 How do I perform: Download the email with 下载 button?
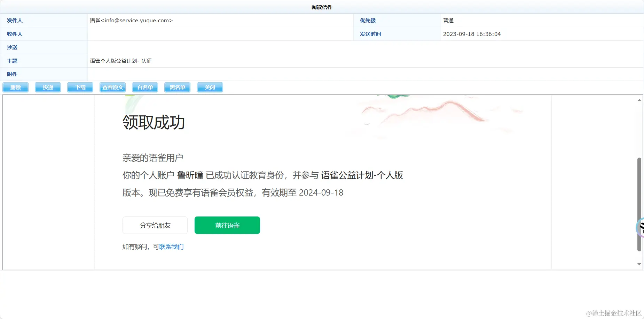pos(80,88)
